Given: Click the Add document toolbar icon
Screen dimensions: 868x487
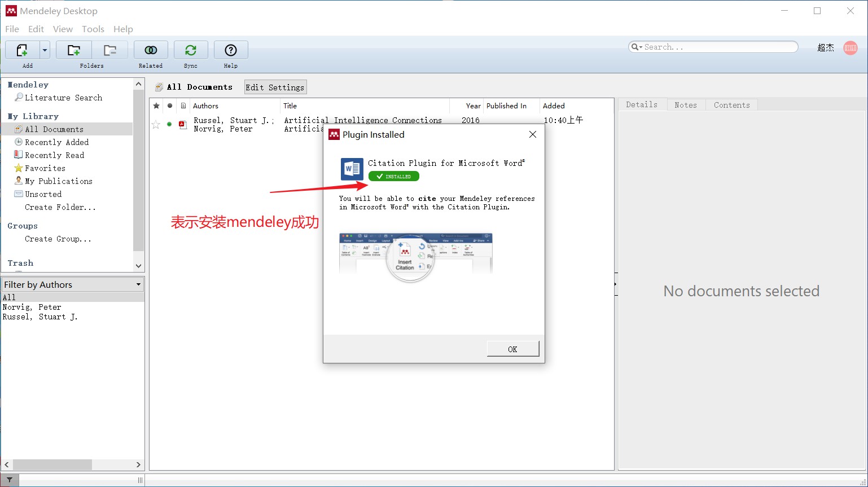Looking at the screenshot, I should (22, 50).
